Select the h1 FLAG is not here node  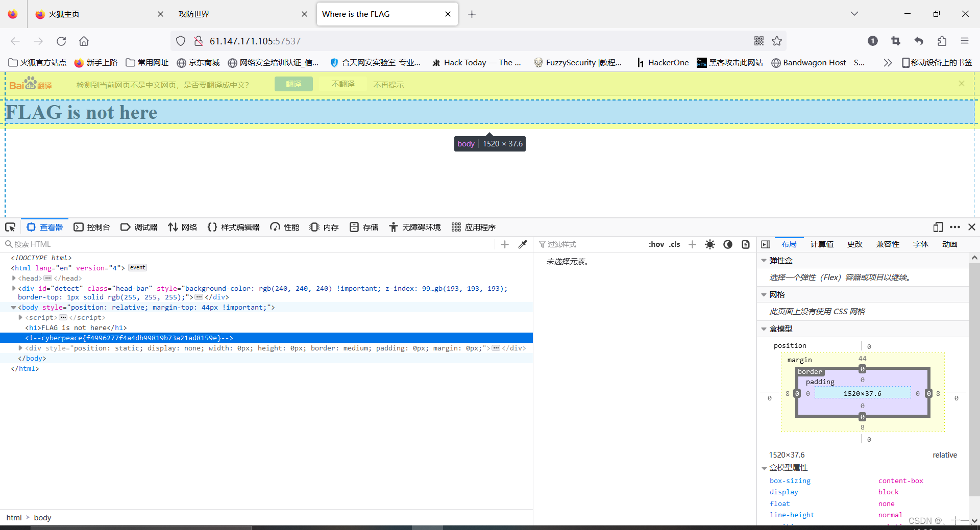[x=266, y=327]
